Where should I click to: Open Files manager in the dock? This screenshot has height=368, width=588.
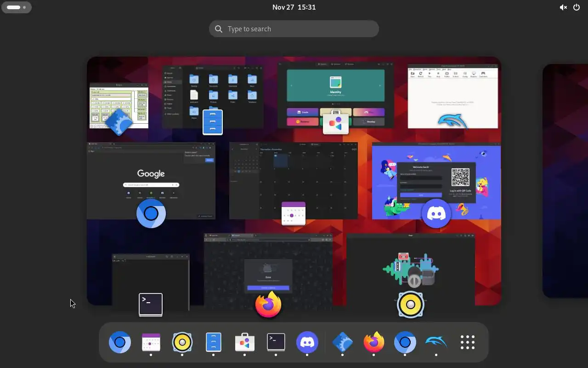[x=214, y=343]
